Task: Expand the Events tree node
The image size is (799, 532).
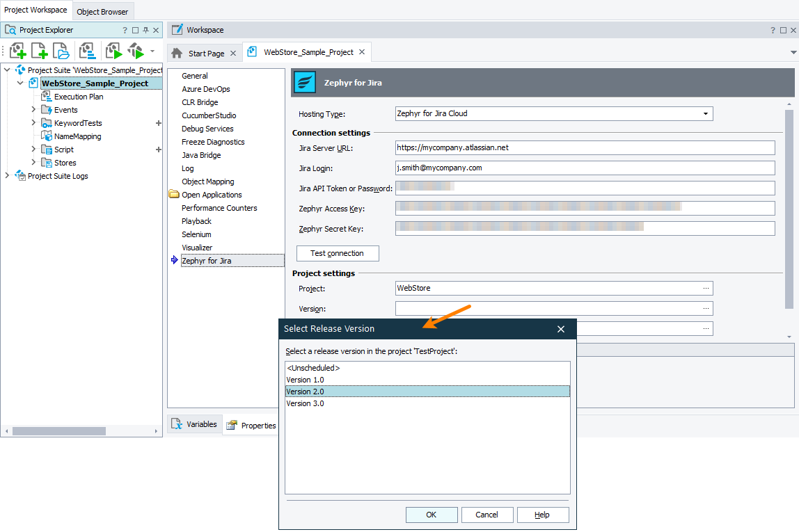Action: (33, 109)
